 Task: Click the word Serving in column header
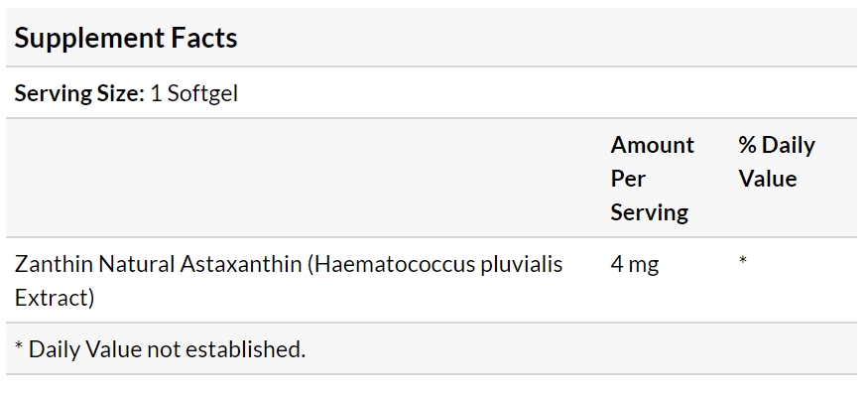(x=650, y=212)
